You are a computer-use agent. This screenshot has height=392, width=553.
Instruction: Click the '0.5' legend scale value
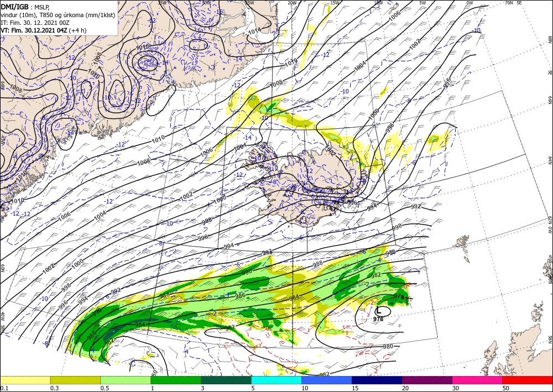105,388
